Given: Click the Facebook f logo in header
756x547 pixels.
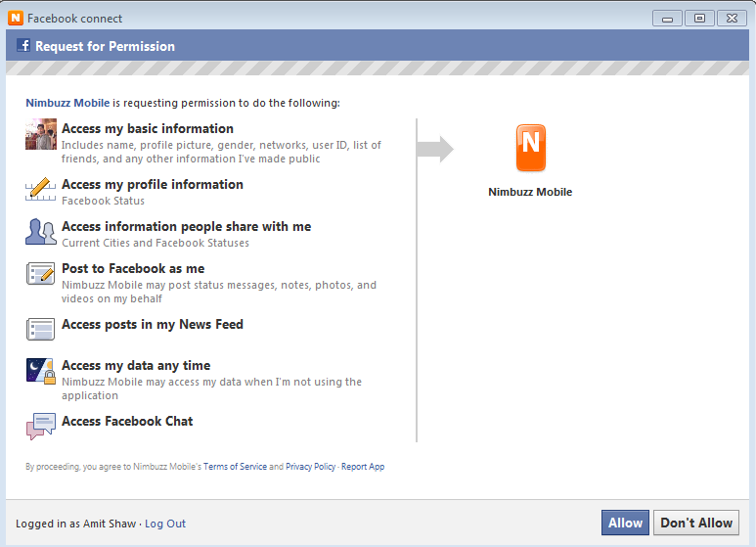Looking at the screenshot, I should 23,45.
